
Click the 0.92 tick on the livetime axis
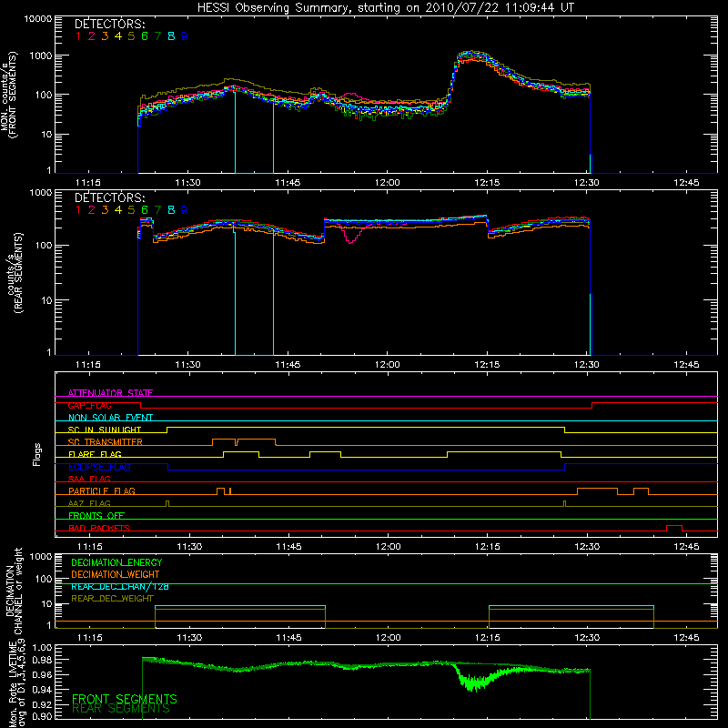(x=42, y=704)
